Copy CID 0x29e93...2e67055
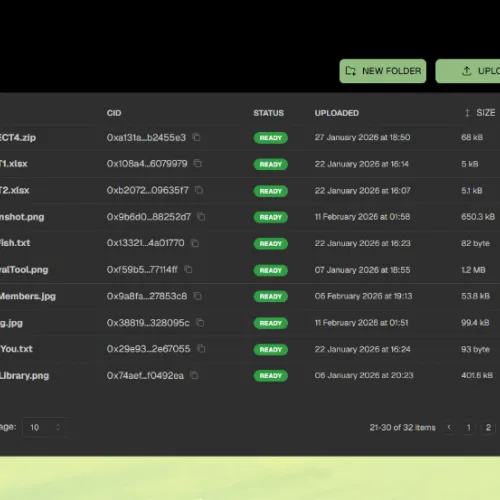The image size is (500, 500). point(201,349)
